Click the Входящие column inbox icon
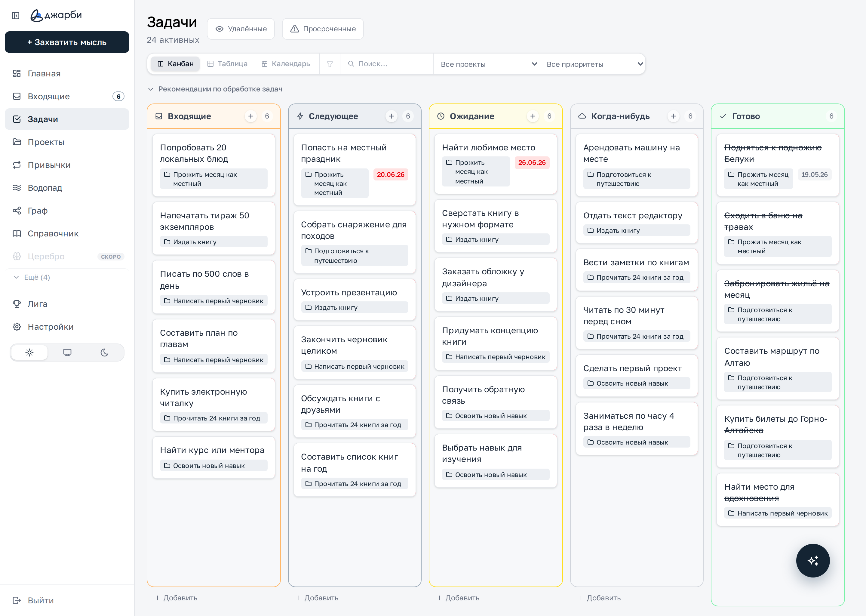 pyautogui.click(x=159, y=116)
